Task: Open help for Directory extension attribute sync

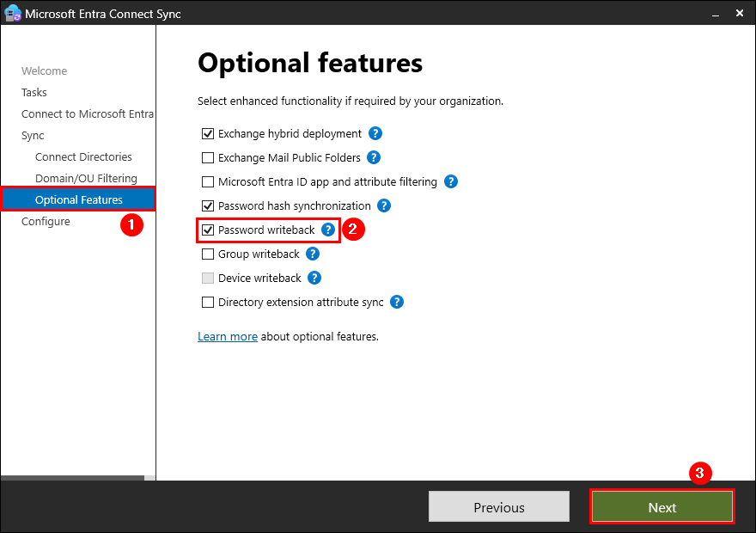Action: click(x=397, y=303)
